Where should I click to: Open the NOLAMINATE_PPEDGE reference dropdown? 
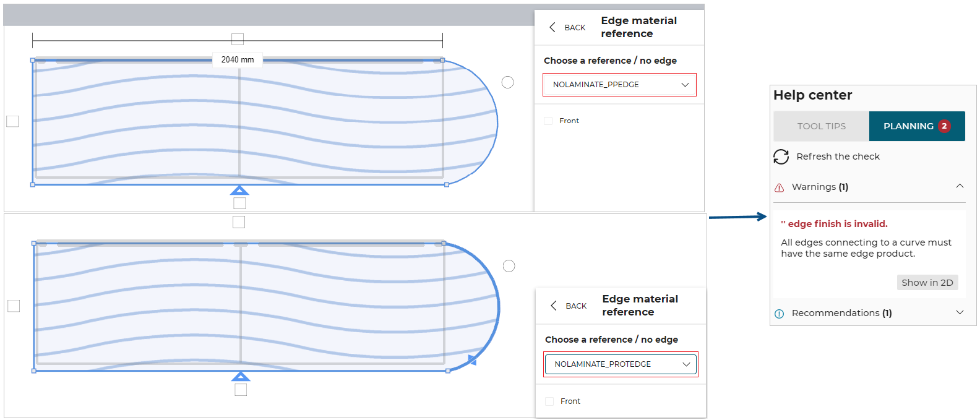(x=619, y=85)
